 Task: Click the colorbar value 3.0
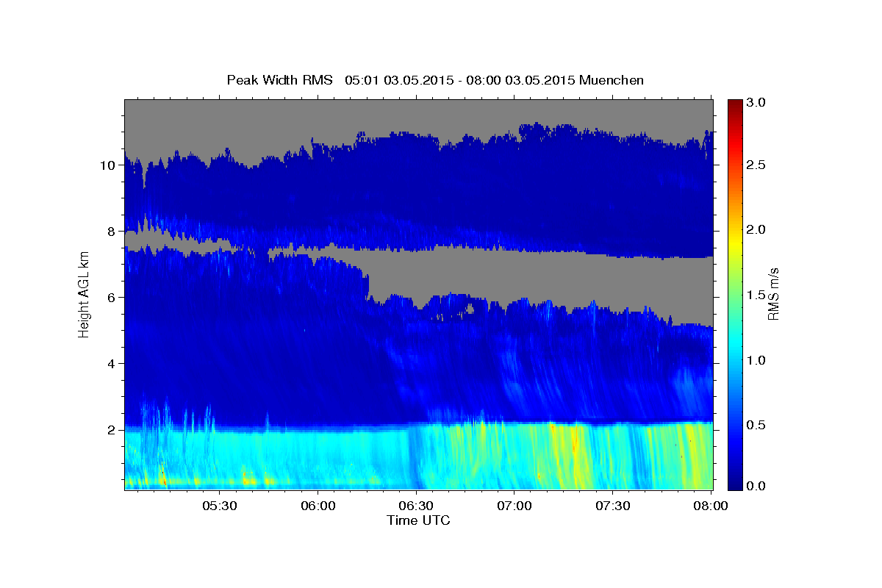click(757, 103)
